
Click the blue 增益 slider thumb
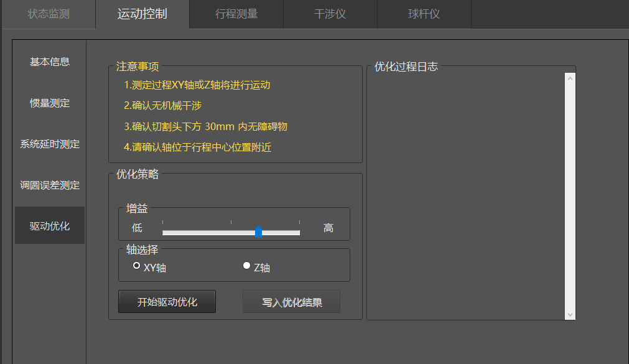[x=258, y=232]
